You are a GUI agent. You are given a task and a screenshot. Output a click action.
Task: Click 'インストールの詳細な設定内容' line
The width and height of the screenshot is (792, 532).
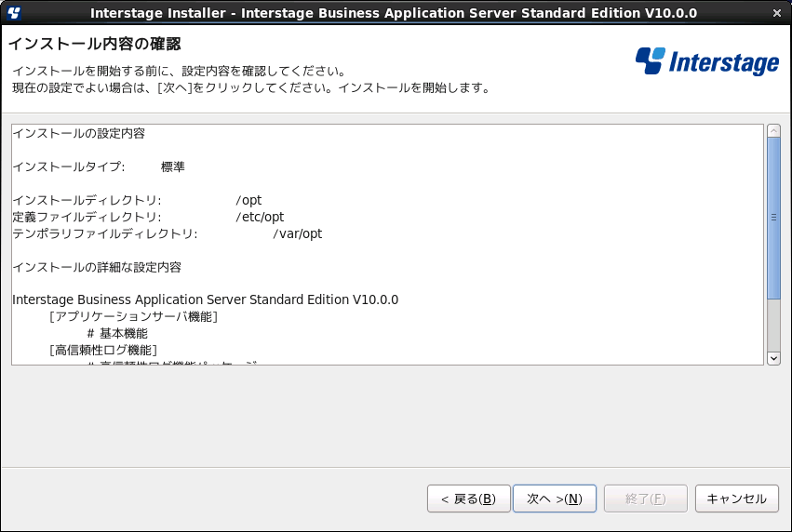pyautogui.click(x=97, y=267)
